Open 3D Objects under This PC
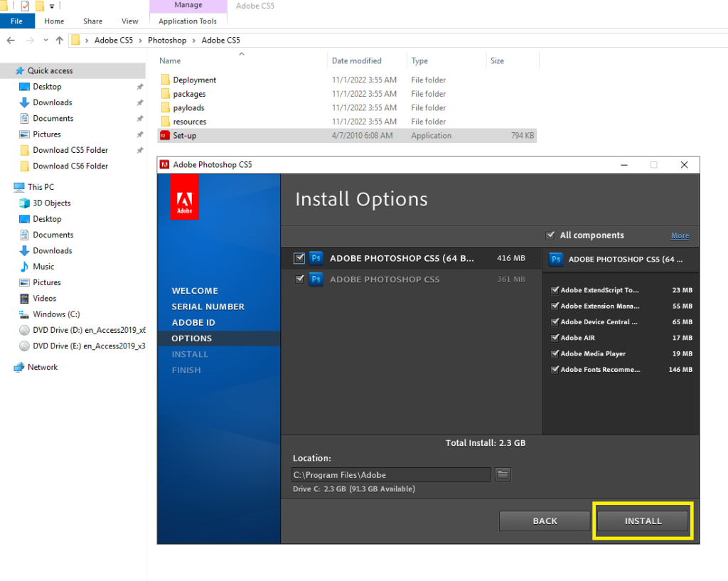 pyautogui.click(x=51, y=203)
